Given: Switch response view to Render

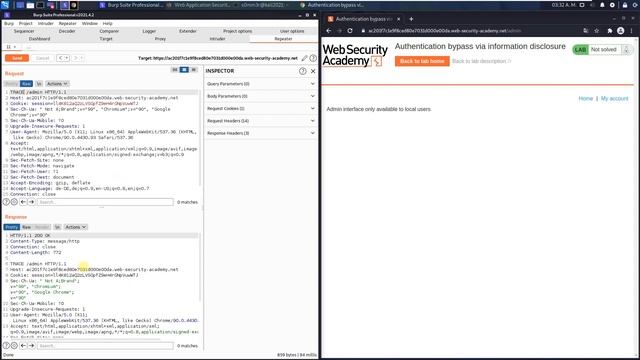Looking at the screenshot, I should click(x=42, y=227).
